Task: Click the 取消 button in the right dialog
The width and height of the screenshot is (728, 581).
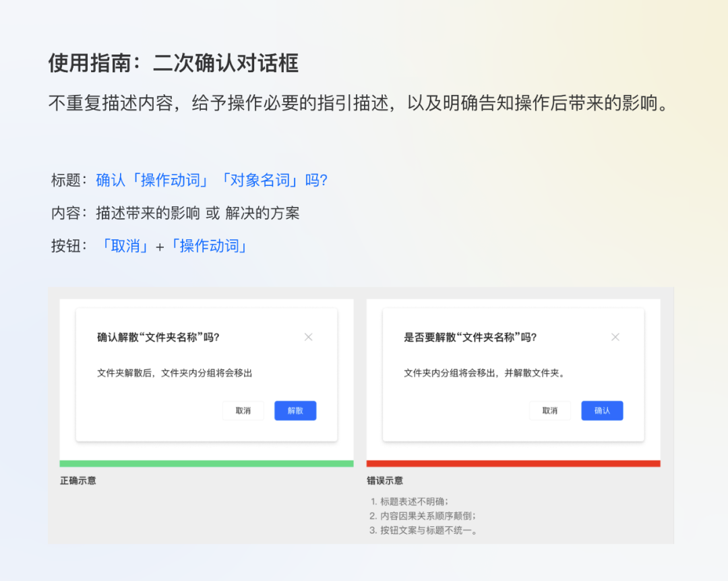Action: 549,410
